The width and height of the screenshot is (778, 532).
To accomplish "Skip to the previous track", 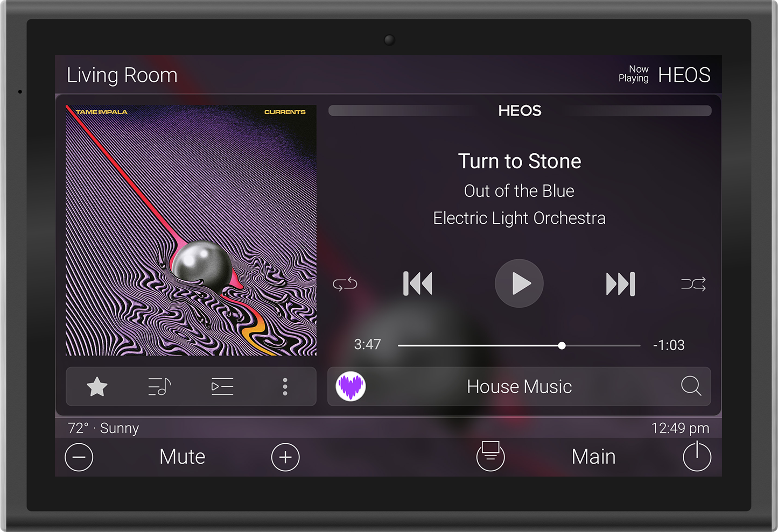I will coord(418,283).
